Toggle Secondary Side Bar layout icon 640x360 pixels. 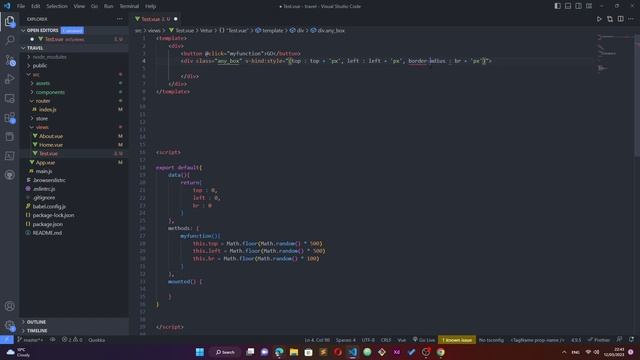point(578,6)
